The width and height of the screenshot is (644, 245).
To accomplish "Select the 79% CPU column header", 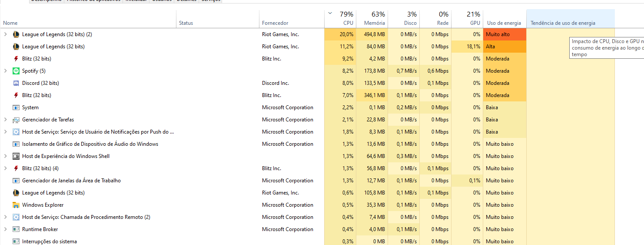I will tap(340, 19).
